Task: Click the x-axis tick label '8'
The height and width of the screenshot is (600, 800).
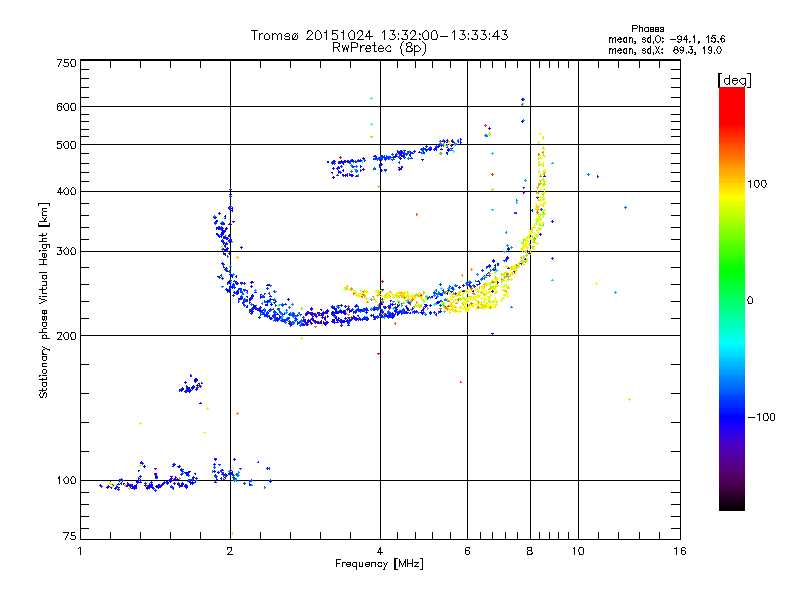Action: (x=530, y=551)
